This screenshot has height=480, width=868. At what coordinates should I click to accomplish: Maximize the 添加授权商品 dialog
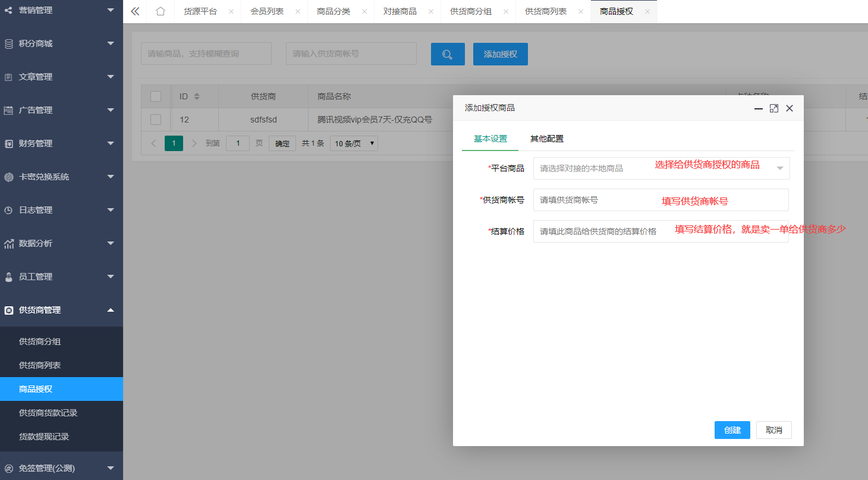pos(774,108)
